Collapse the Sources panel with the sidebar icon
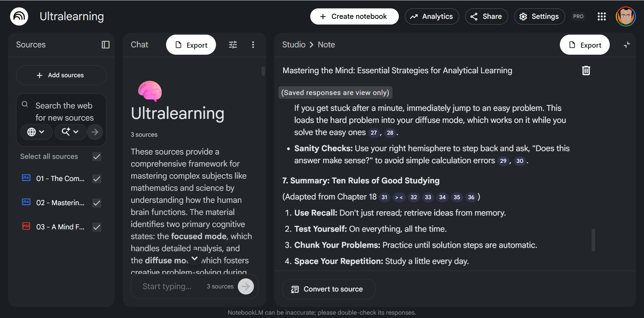This screenshot has height=318, width=644. 106,45
